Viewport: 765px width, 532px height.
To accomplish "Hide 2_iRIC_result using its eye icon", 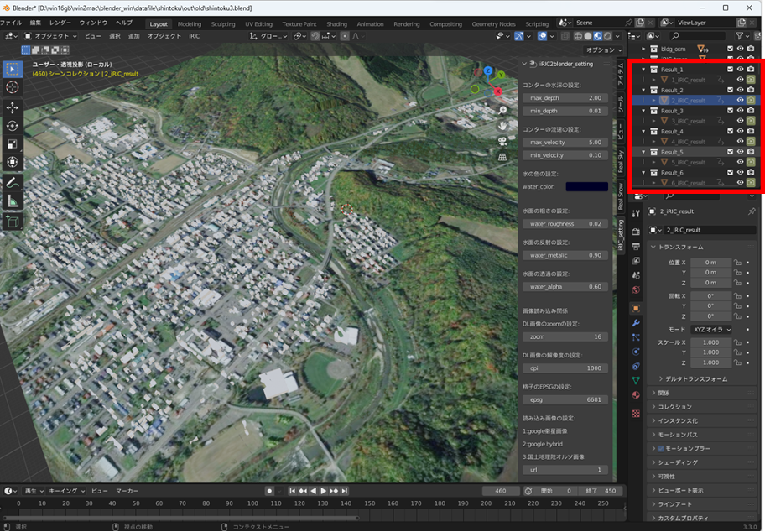I will (740, 100).
